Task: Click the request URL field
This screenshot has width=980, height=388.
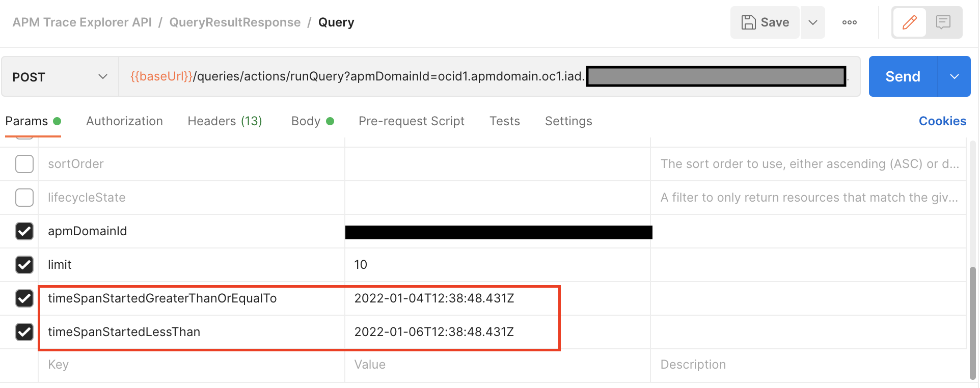Action: coord(357,77)
